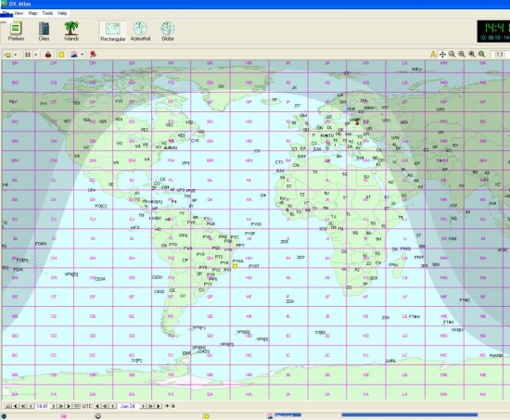Select the four-arrow pan tool
Viewport: 510px width, 420px height.
[x=442, y=55]
